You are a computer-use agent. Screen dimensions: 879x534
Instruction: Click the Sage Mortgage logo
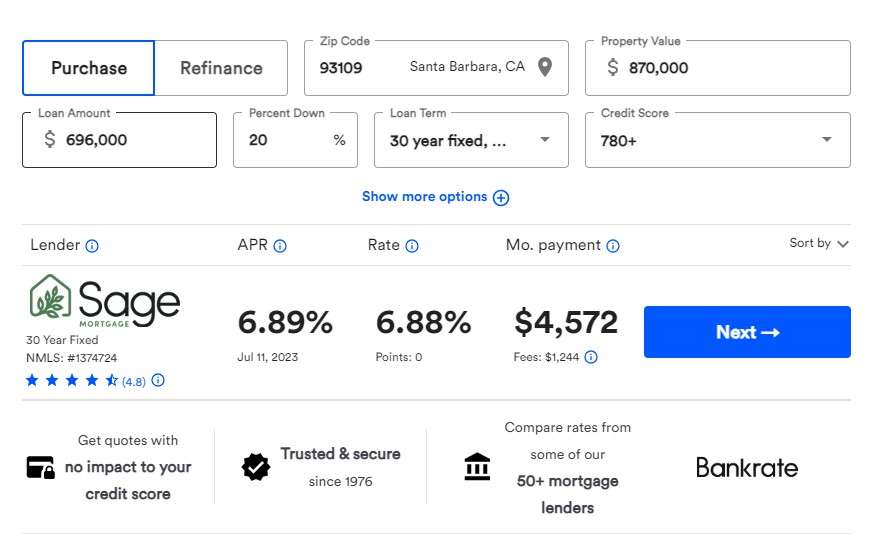(x=105, y=301)
